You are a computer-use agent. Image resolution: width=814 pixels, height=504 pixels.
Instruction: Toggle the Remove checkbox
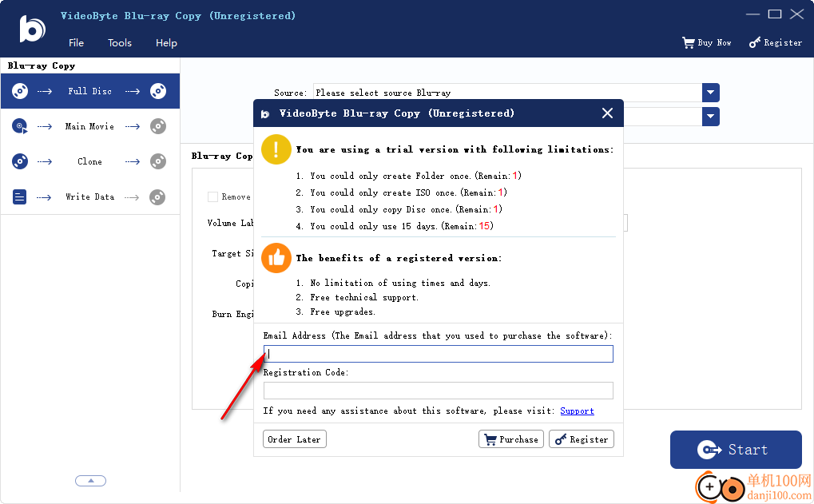coord(212,196)
